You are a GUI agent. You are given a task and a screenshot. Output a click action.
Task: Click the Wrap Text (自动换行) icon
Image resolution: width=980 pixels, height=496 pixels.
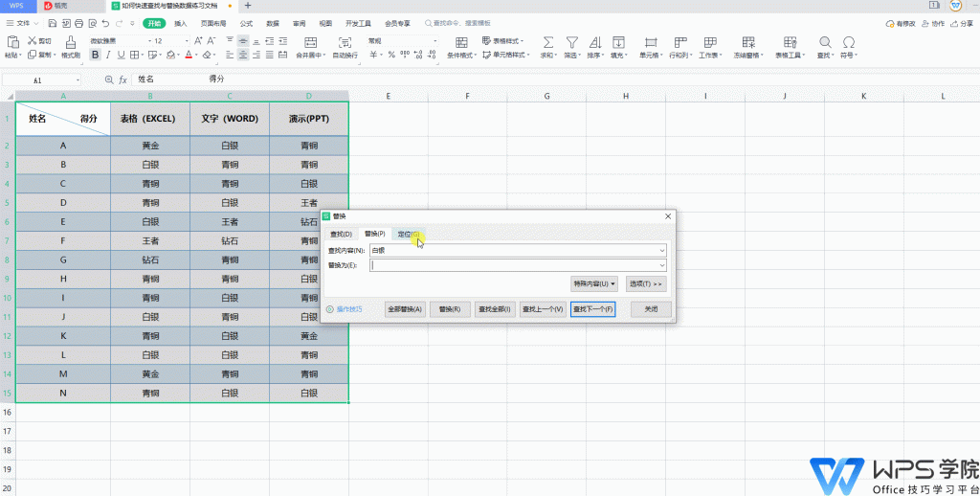click(x=345, y=42)
